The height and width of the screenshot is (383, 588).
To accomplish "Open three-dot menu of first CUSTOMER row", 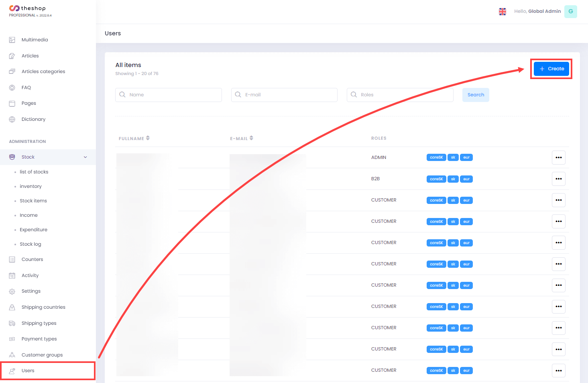I will point(559,200).
